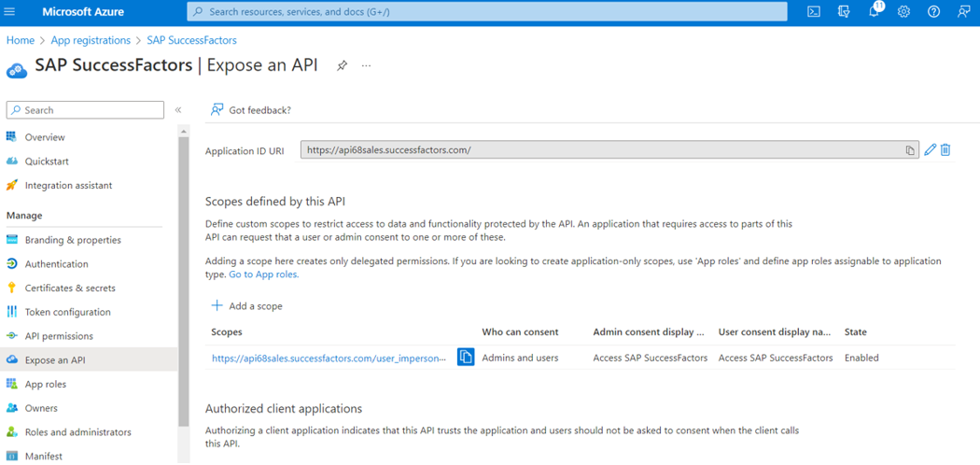Launch Cloud Shell from the top bar
The width and height of the screenshot is (980, 465).
click(x=814, y=12)
